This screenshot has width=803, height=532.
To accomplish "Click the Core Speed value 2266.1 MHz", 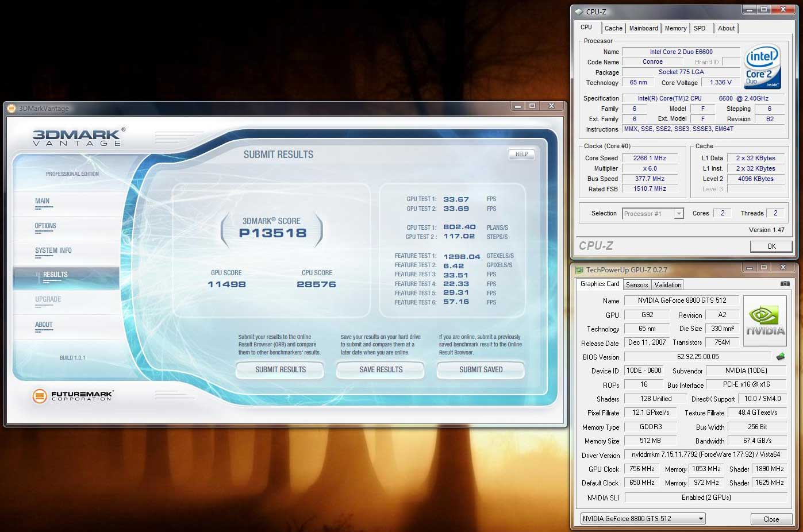I will click(650, 158).
